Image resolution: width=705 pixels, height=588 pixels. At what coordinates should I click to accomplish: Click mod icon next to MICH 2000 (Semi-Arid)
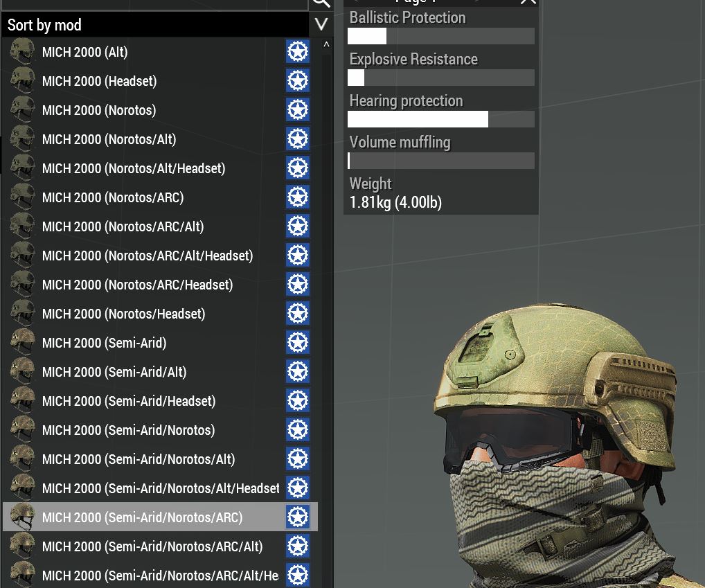[298, 343]
